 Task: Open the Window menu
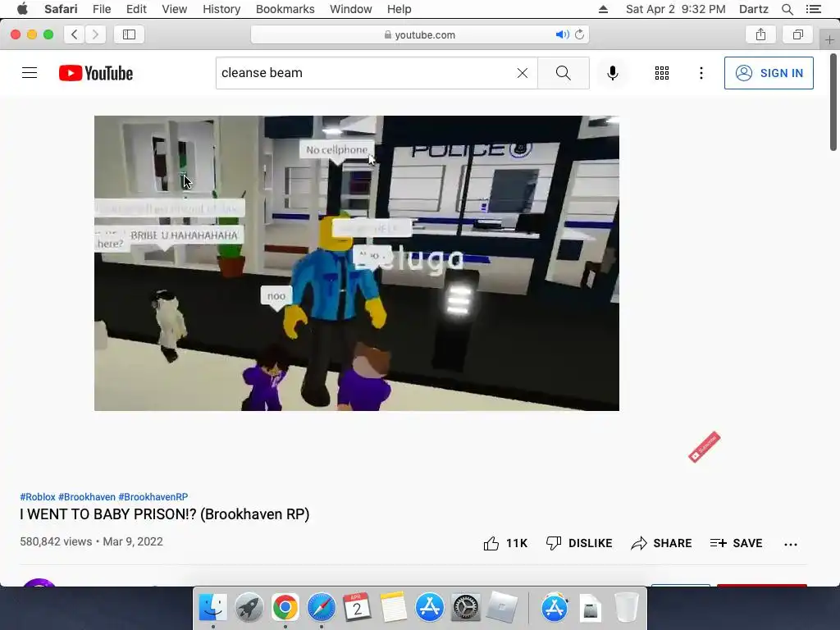(x=351, y=9)
